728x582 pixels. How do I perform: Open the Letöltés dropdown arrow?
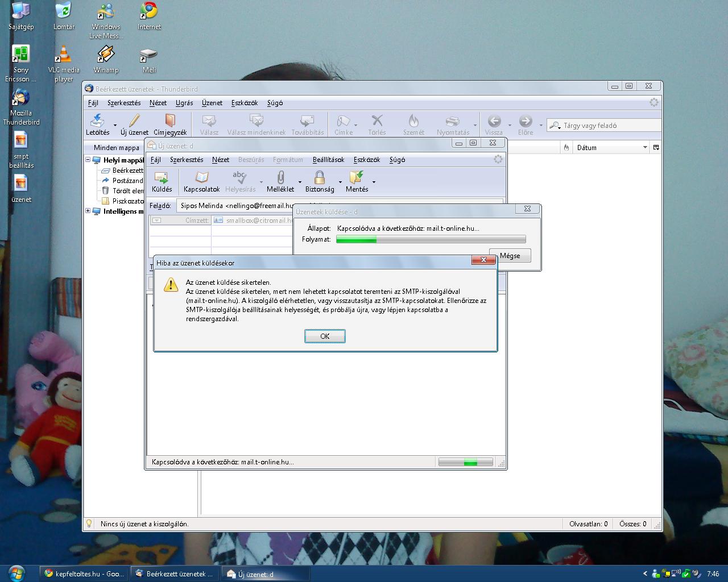(x=115, y=125)
